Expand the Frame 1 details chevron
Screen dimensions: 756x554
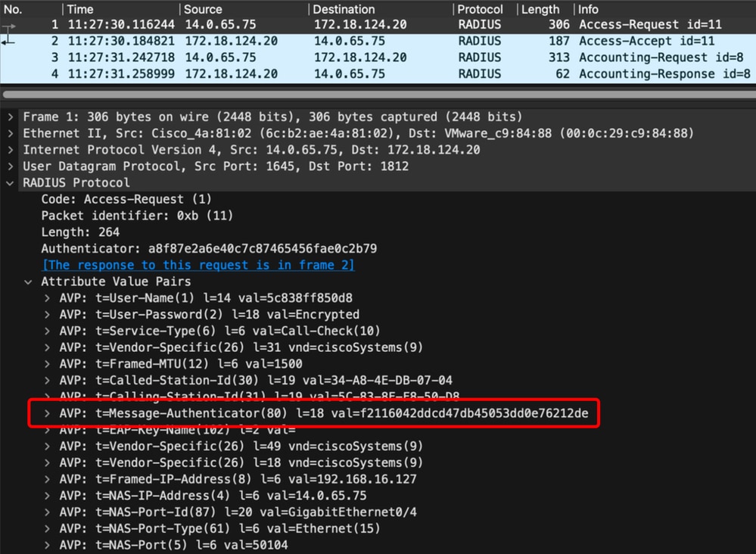coord(10,117)
